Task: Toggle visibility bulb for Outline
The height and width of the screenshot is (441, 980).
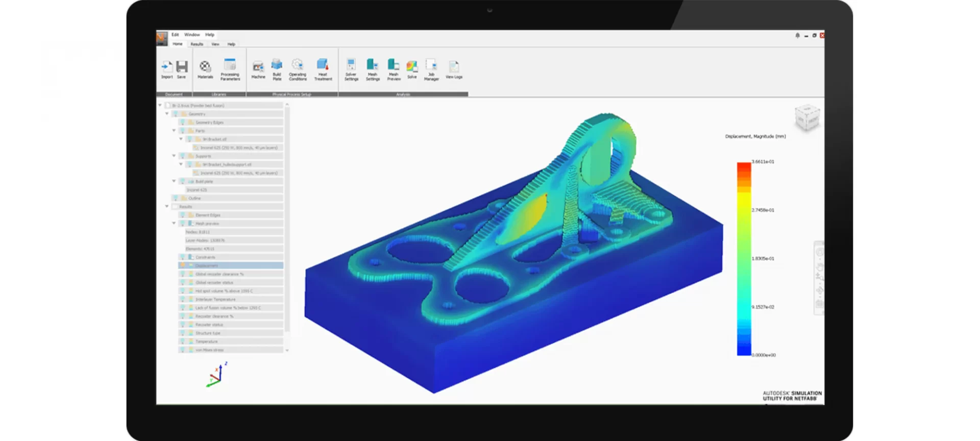Action: point(176,198)
